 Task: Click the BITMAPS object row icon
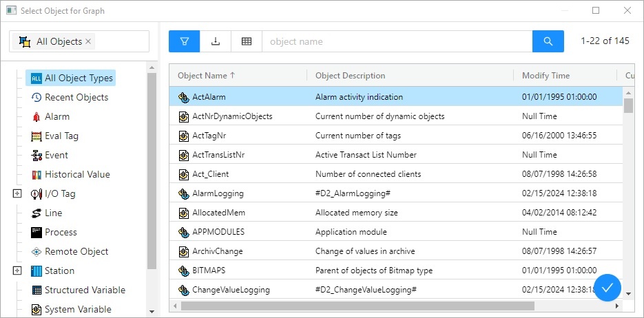point(184,271)
